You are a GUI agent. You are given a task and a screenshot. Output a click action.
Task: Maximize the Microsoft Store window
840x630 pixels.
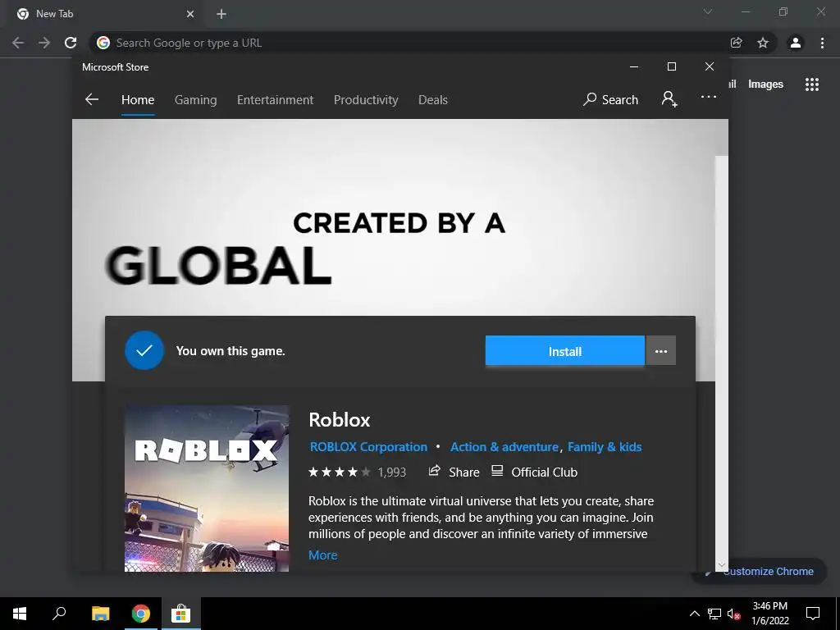point(671,66)
